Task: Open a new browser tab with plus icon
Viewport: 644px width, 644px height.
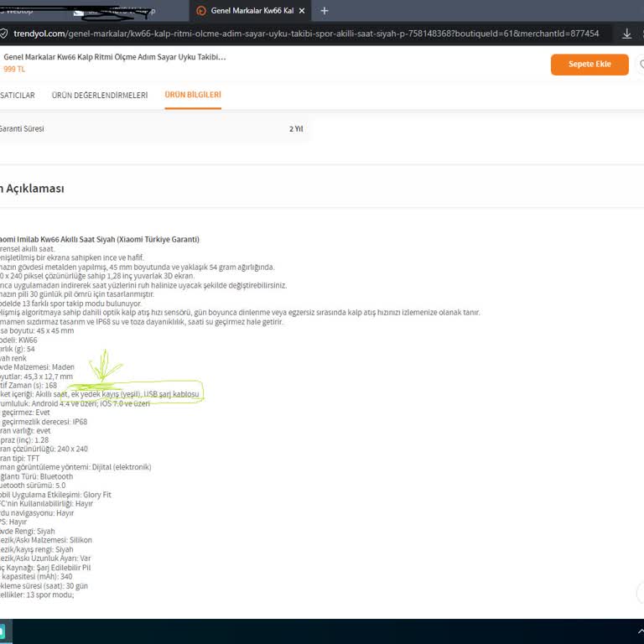Action: 324,11
